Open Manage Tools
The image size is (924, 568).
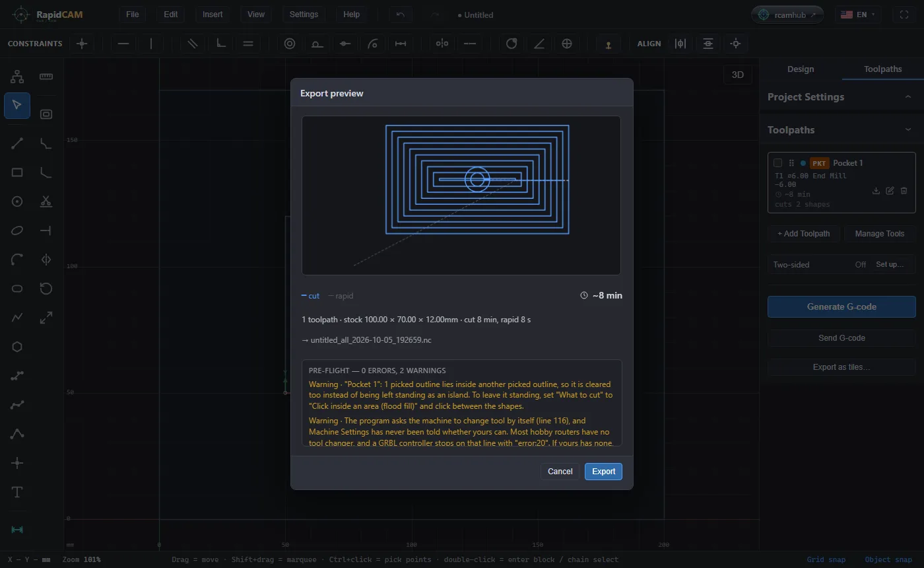880,234
